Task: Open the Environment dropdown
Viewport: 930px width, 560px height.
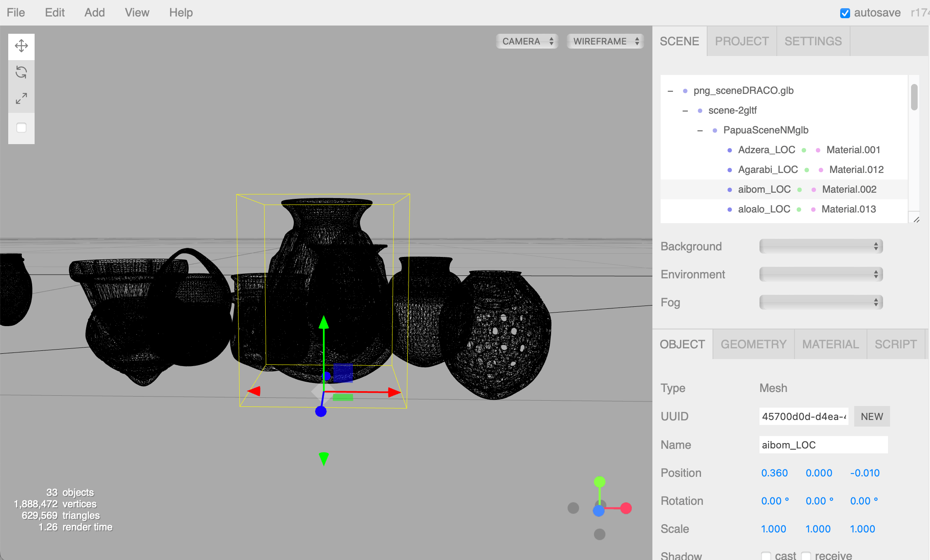Action: tap(821, 274)
